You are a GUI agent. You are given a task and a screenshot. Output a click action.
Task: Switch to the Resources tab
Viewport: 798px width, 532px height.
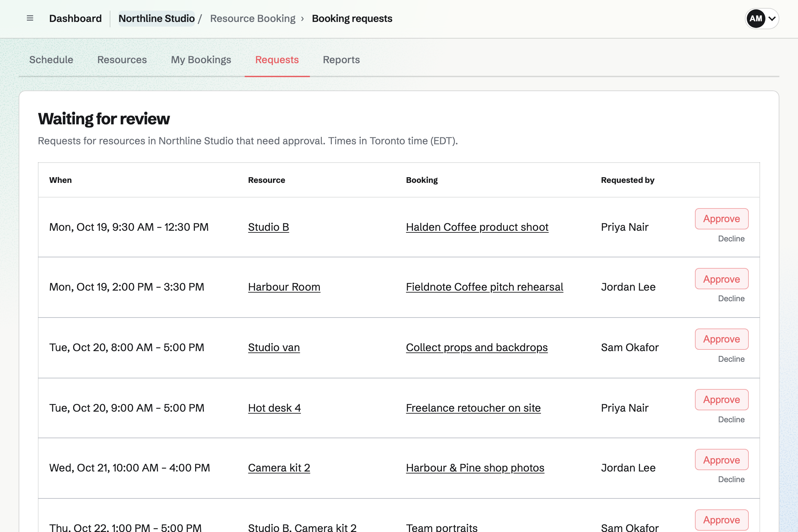click(x=122, y=60)
